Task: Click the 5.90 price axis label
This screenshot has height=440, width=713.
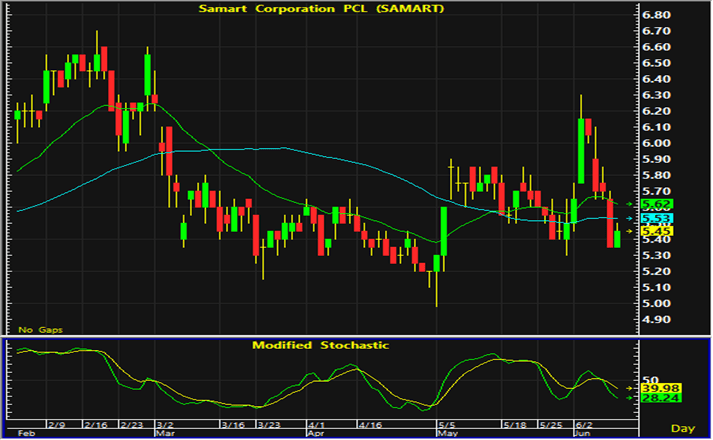Action: pyautogui.click(x=656, y=160)
